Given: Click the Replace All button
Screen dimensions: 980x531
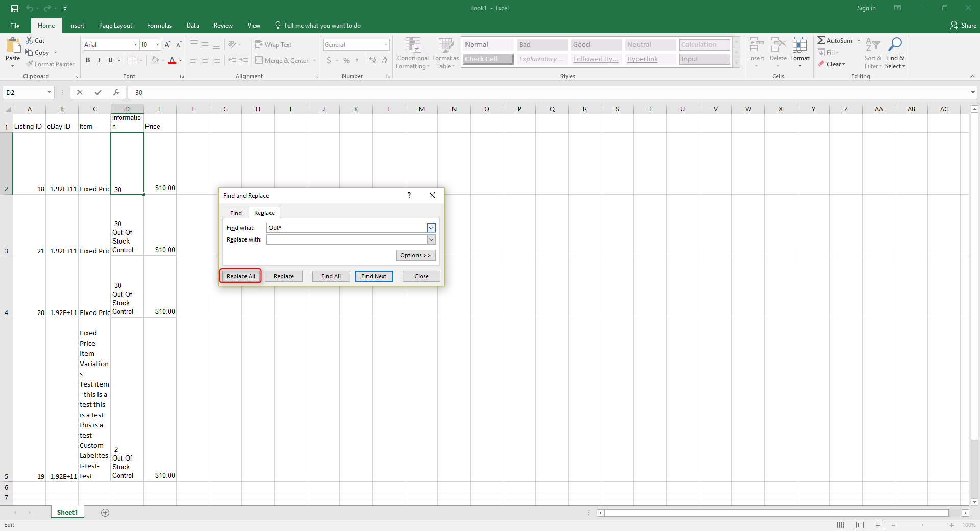Looking at the screenshot, I should click(x=240, y=276).
